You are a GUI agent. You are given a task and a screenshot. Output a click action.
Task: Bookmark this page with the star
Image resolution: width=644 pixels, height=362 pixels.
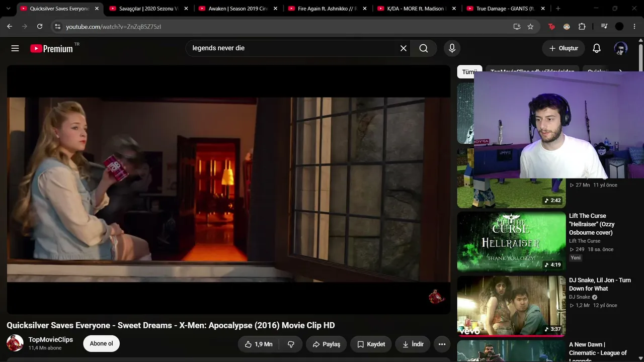click(530, 27)
